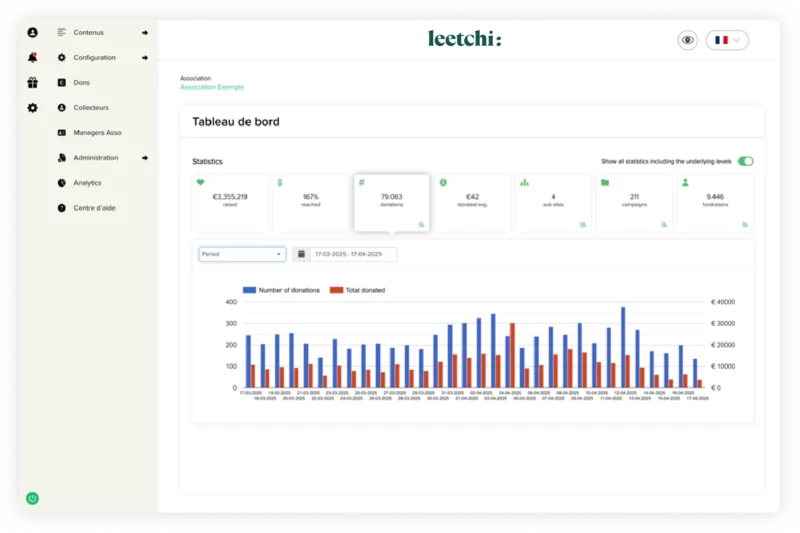Click the Statistics section label
The image size is (800, 533).
click(207, 161)
